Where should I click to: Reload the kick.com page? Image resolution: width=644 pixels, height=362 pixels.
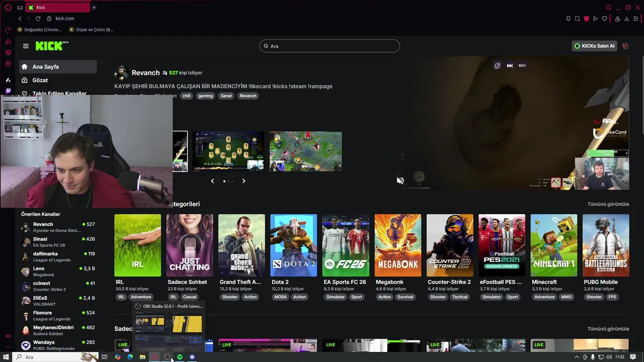point(38,19)
